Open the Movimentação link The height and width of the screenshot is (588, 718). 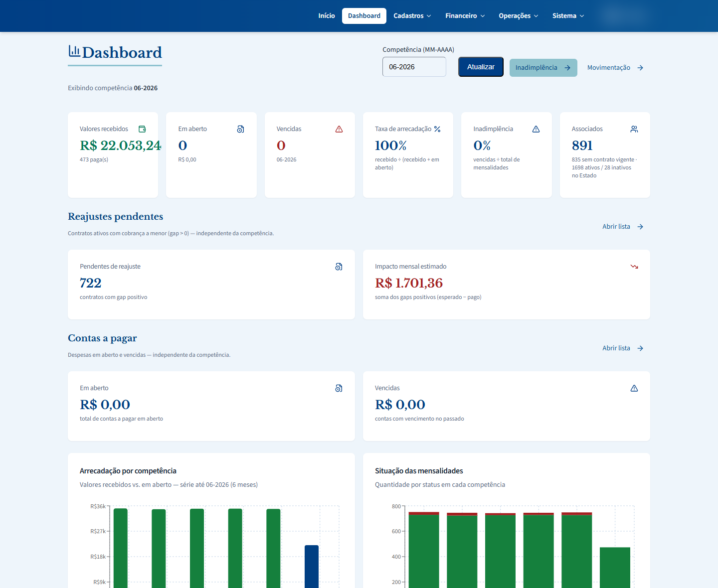616,68
